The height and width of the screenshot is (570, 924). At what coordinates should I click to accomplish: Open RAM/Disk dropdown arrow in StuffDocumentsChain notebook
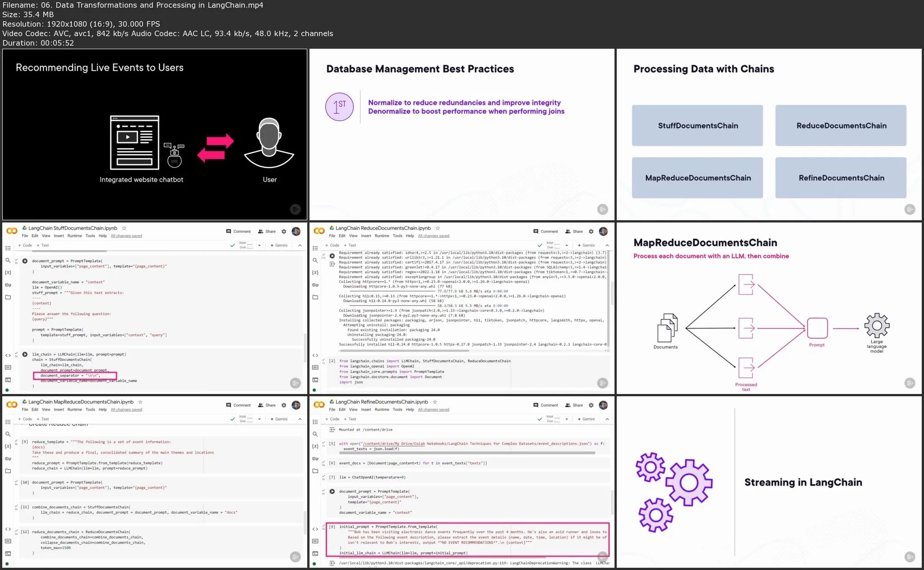259,246
